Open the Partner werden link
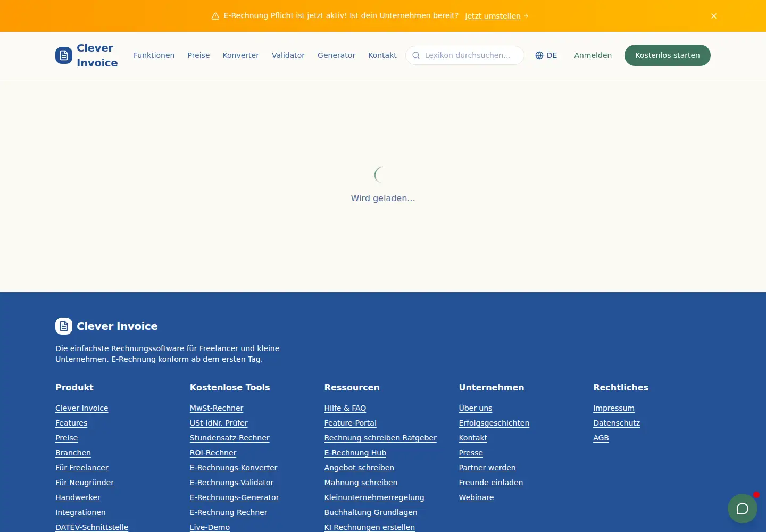Screen dimensions: 766x532 tap(487, 468)
